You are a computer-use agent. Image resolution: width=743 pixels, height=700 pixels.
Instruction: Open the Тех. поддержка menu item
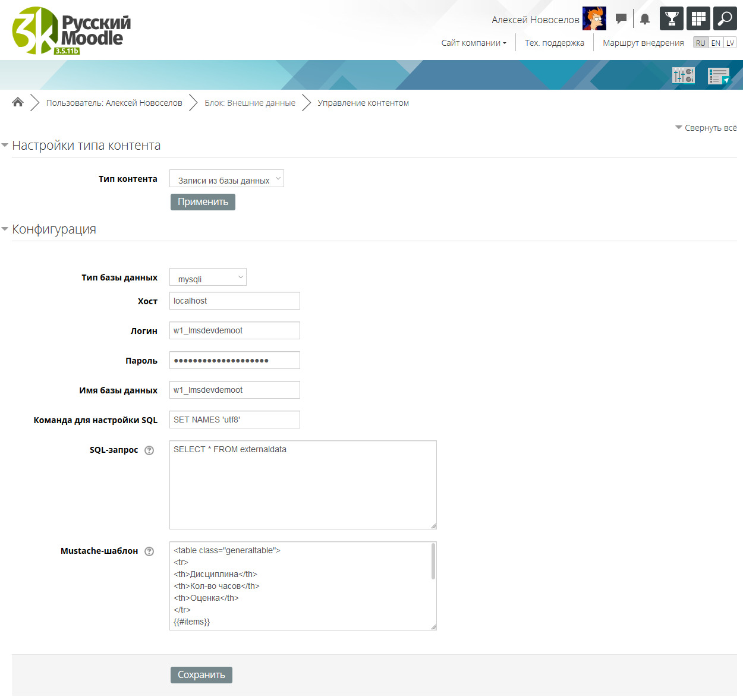click(x=554, y=43)
